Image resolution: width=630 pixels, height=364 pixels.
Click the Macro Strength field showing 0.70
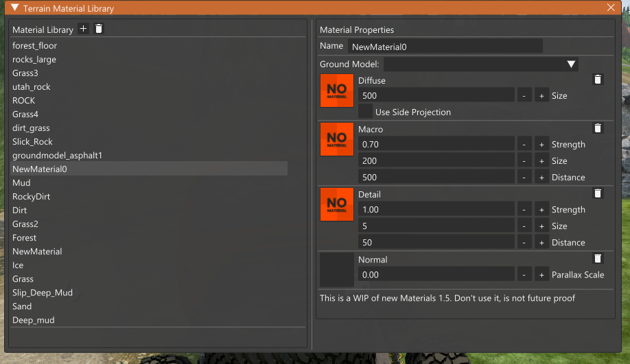436,144
